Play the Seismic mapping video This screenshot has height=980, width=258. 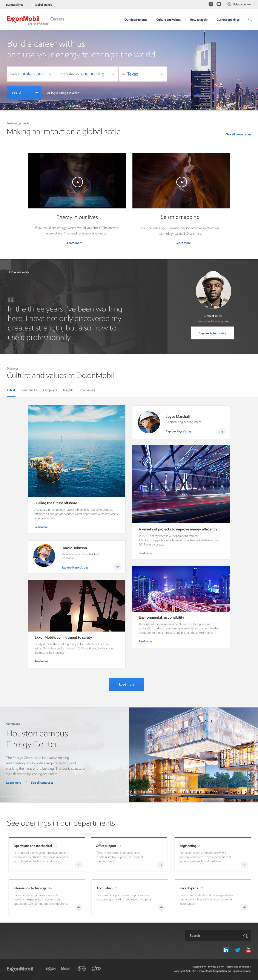[x=181, y=182]
